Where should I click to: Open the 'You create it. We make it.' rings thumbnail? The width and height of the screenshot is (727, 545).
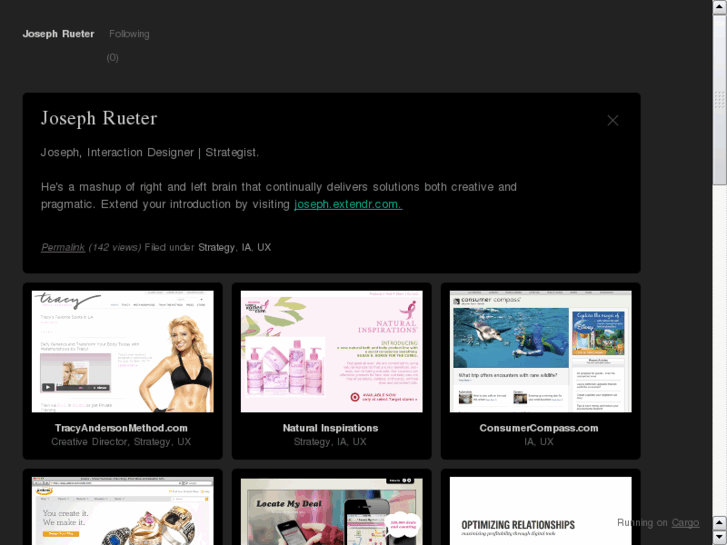[122, 511]
